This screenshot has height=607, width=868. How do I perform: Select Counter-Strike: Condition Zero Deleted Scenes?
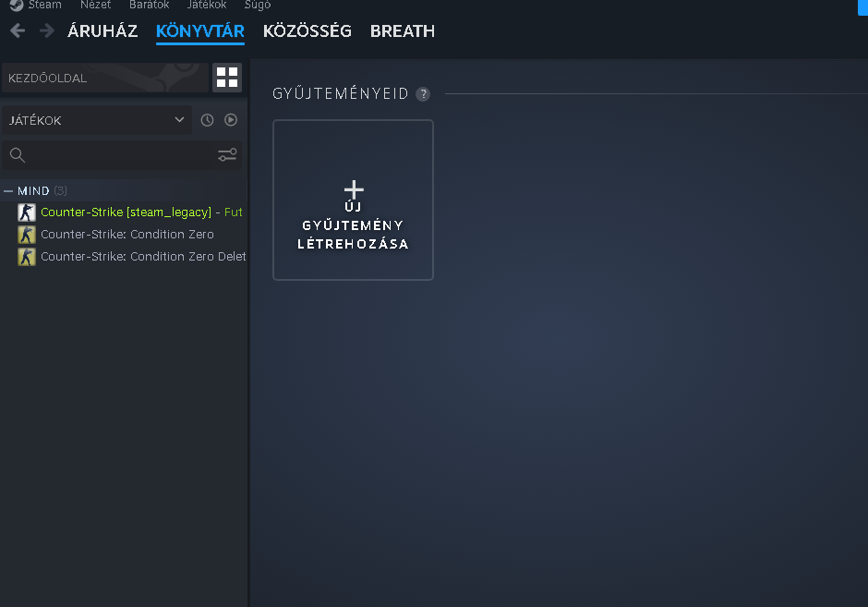click(x=143, y=257)
